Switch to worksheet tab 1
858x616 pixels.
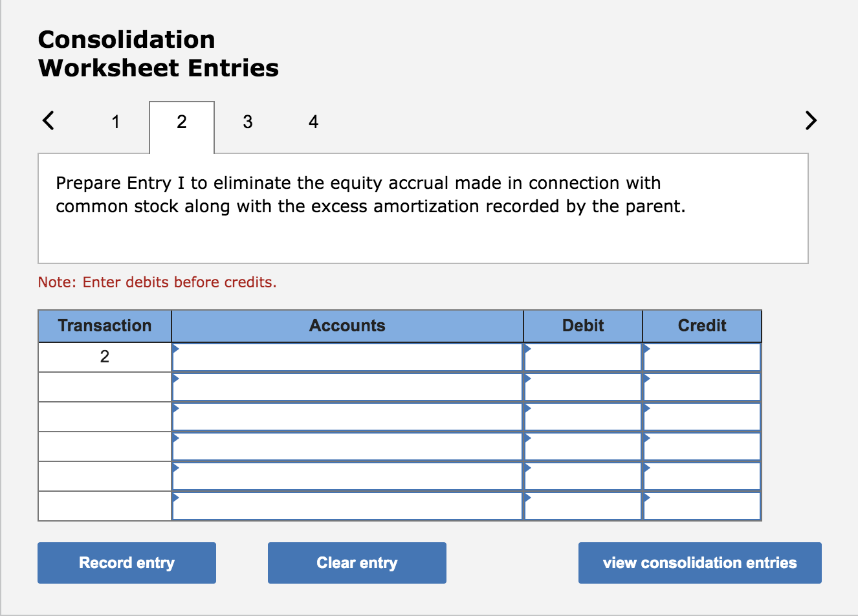116,121
